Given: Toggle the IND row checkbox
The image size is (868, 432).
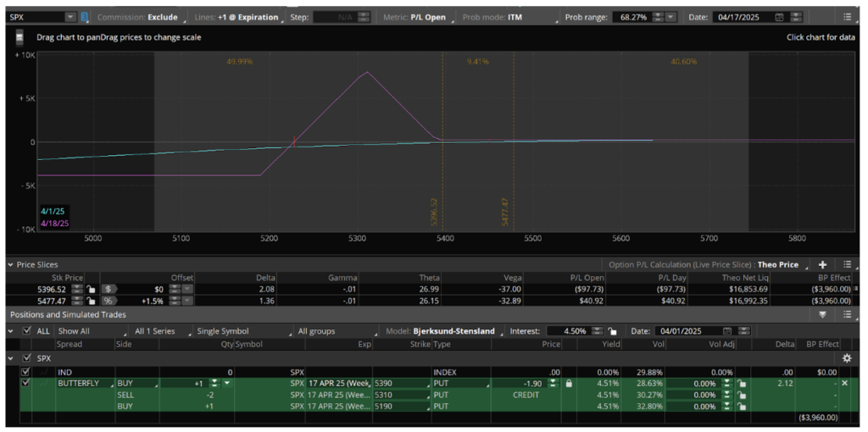Looking at the screenshot, I should [x=25, y=372].
